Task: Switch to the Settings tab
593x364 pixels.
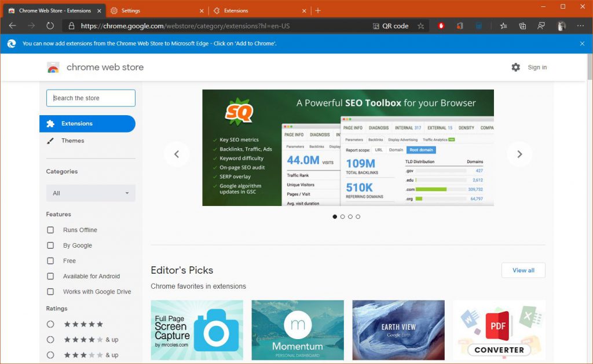Action: pyautogui.click(x=157, y=10)
